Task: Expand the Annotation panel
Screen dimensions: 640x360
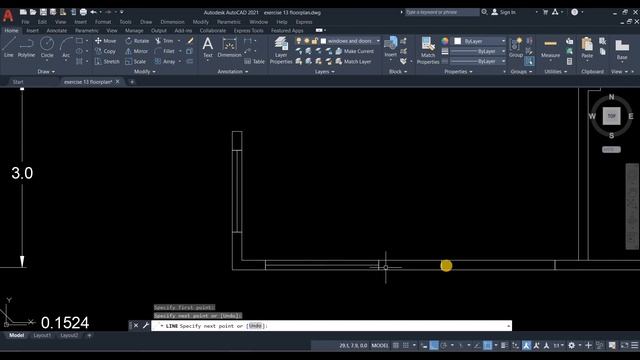Action: tap(233, 71)
